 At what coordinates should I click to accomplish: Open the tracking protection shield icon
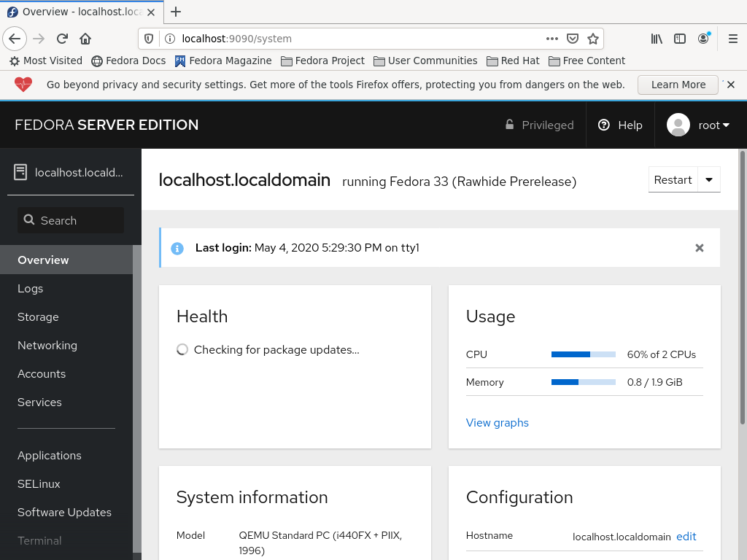149,39
